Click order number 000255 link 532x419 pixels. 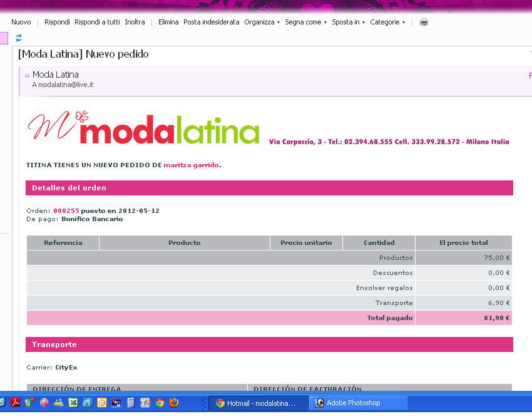(66, 210)
